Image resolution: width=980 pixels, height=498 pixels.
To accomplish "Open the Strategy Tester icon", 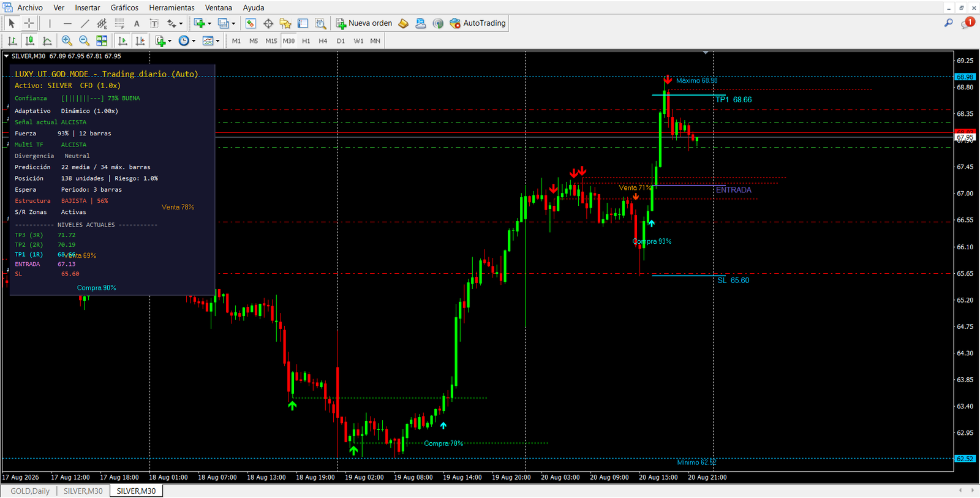I will pos(320,23).
